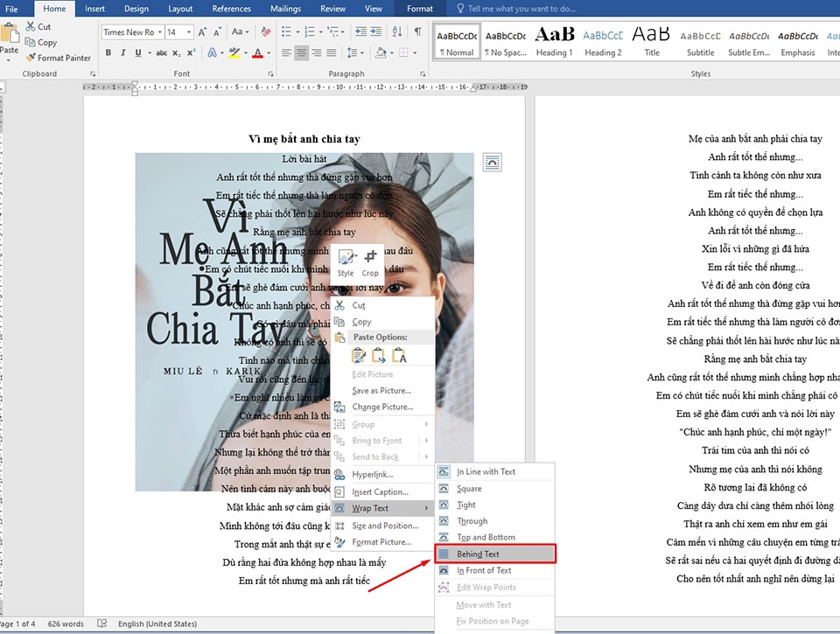The width and height of the screenshot is (840, 634).
Task: Apply No Spacing style
Action: [506, 42]
